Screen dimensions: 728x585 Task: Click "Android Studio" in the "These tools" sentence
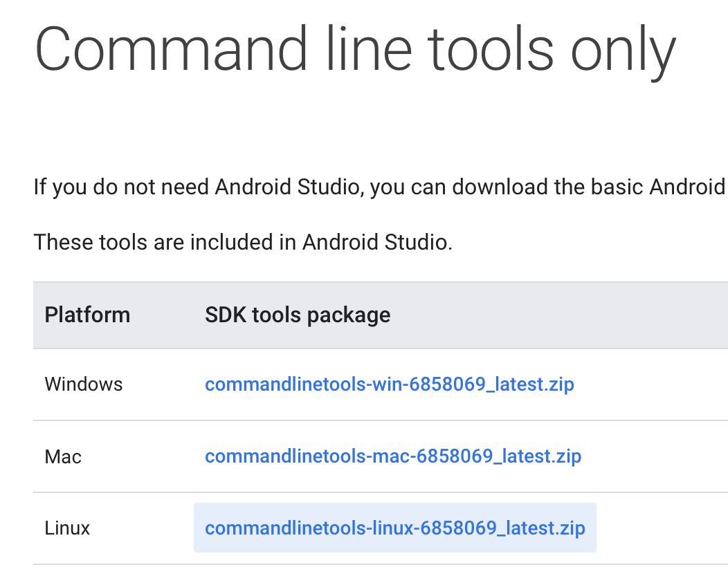click(377, 242)
